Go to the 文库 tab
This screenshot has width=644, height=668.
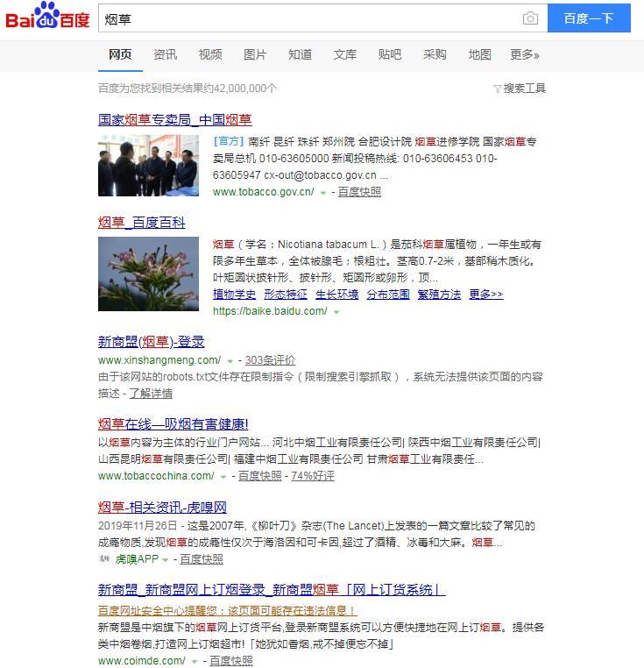tap(345, 54)
